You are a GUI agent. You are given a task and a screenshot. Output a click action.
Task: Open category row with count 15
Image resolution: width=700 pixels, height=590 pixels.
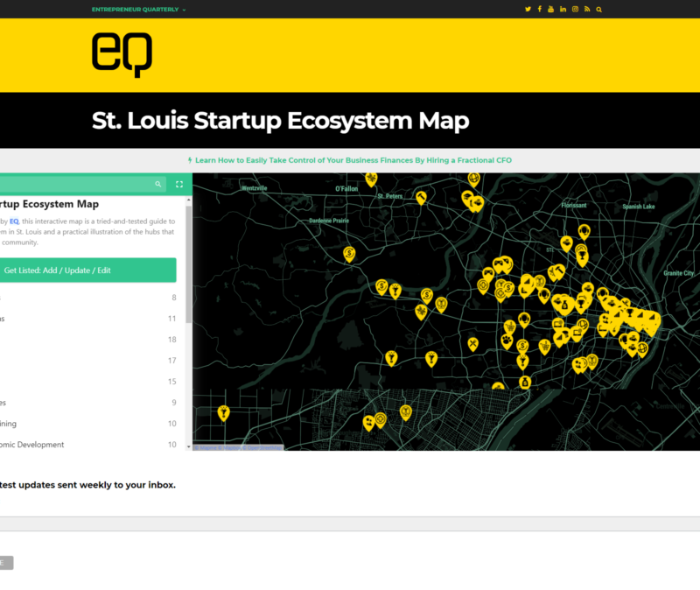coord(88,382)
